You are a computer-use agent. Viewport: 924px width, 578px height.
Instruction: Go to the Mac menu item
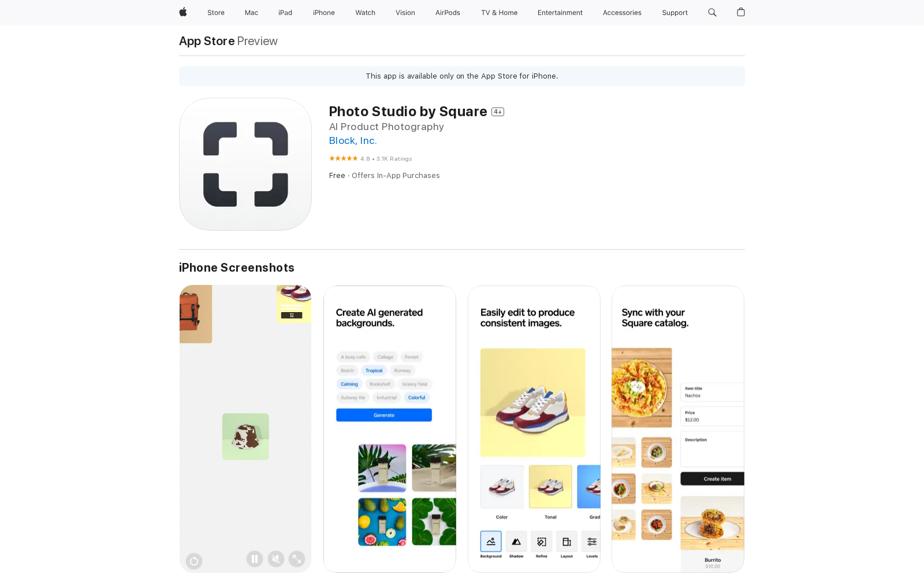[251, 13]
